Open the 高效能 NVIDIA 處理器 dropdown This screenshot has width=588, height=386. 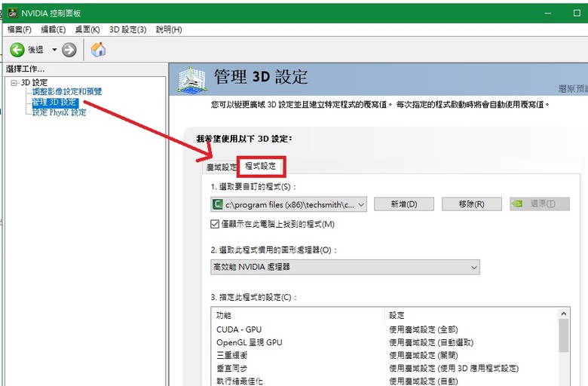click(345, 267)
